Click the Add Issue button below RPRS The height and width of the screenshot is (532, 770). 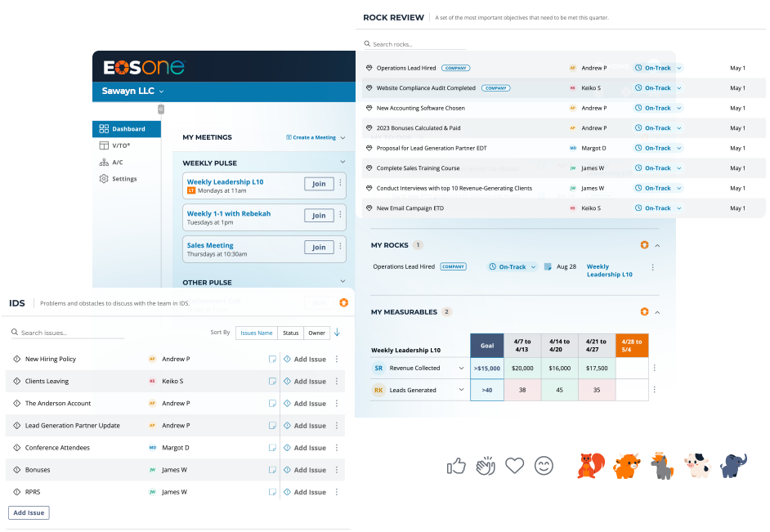29,512
